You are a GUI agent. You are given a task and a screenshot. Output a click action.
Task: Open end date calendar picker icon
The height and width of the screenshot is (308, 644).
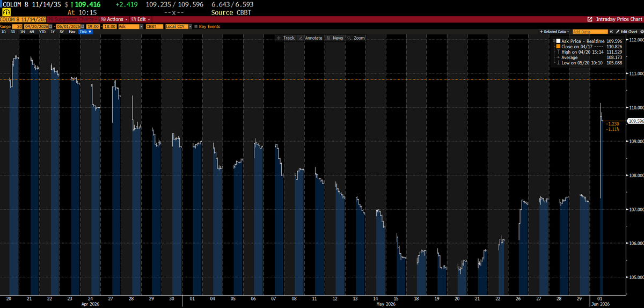83,26
